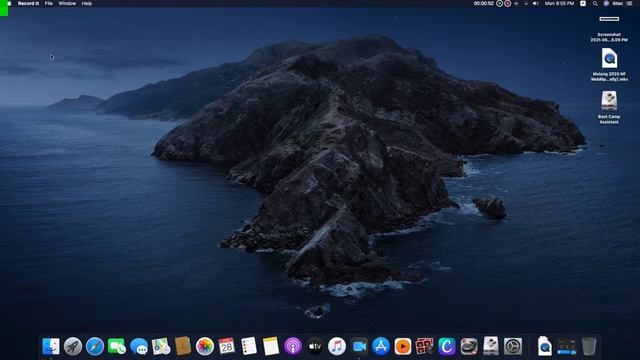
Task: Open App Store from the Dock
Action: [x=381, y=347]
